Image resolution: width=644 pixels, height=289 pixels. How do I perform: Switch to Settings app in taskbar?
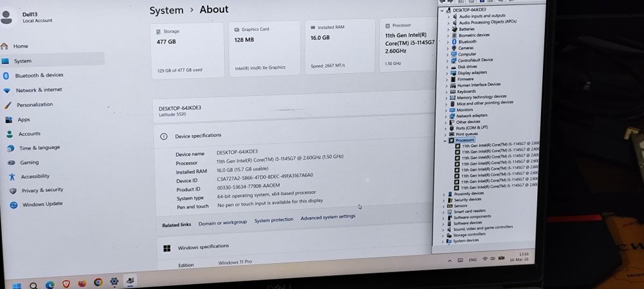(114, 282)
